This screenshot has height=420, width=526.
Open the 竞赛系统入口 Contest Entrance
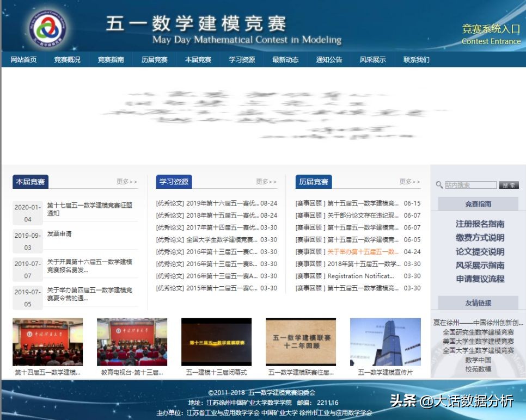tap(490, 34)
